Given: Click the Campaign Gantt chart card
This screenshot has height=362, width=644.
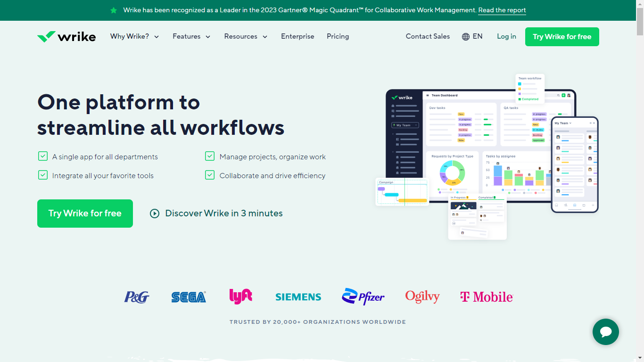Looking at the screenshot, I should (x=402, y=192).
